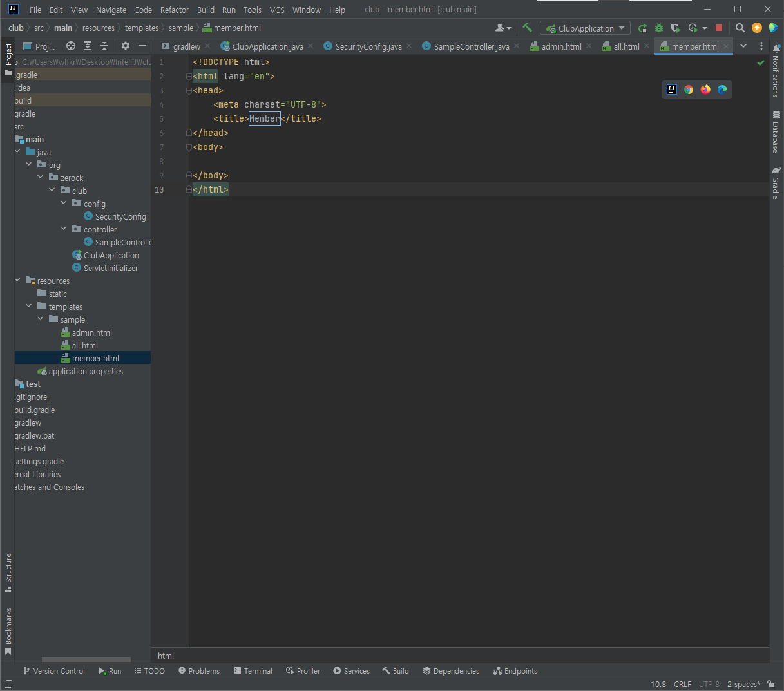
Task: Close the SecurityConfig.java editor tab
Action: point(409,46)
